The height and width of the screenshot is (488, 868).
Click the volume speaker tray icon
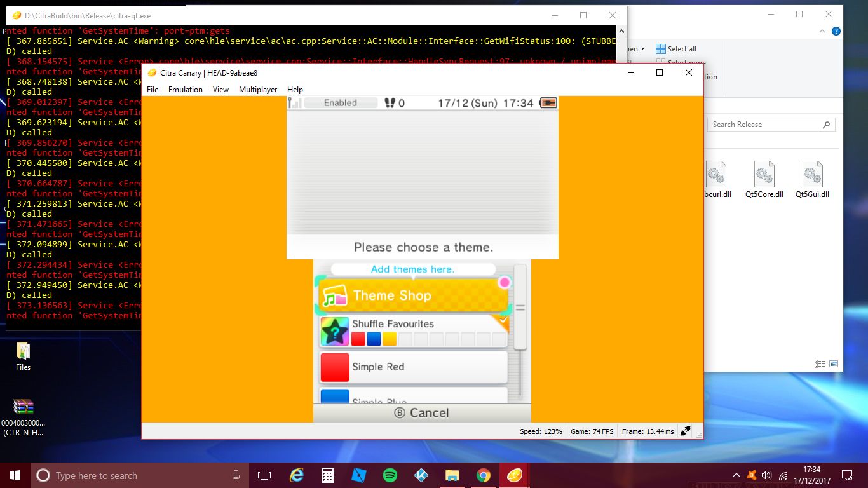pyautogui.click(x=766, y=475)
